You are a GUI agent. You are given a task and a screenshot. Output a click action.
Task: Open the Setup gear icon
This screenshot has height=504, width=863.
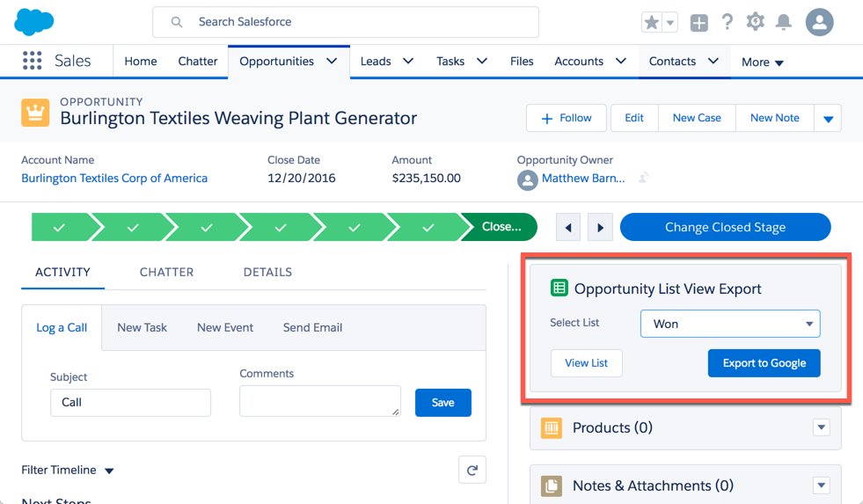pyautogui.click(x=755, y=22)
